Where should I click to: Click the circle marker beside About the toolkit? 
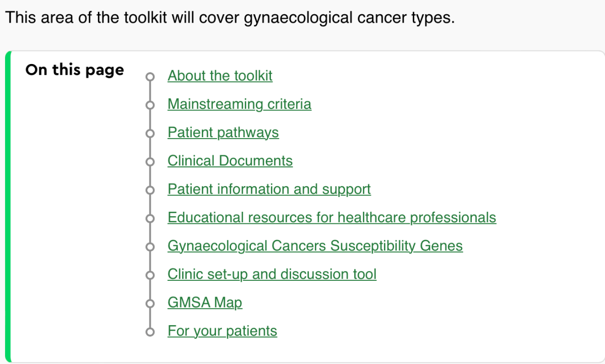tap(149, 77)
